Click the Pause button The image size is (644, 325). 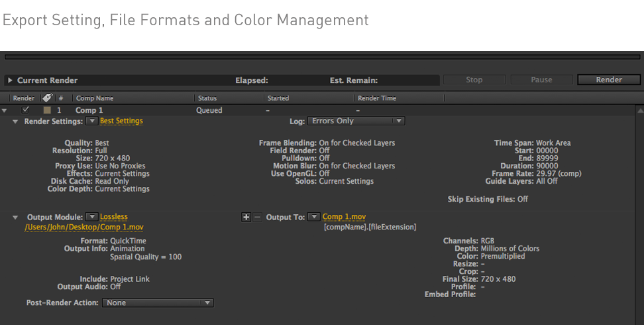click(541, 80)
